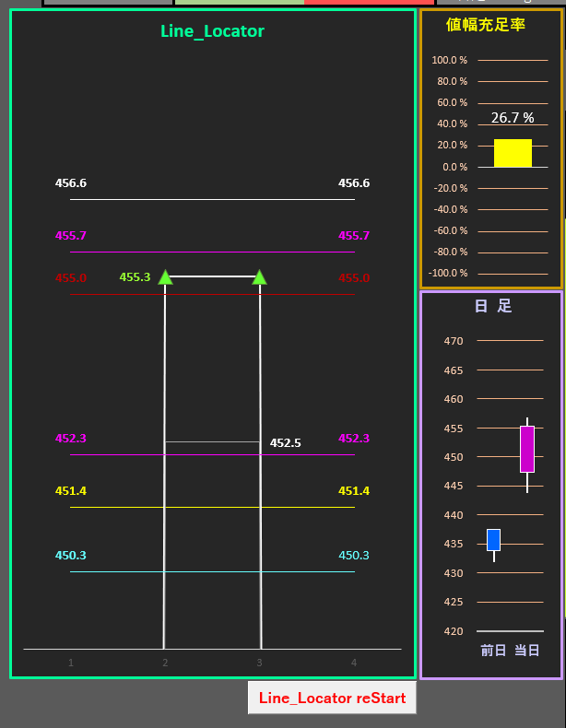The height and width of the screenshot is (728, 566).
Task: Click the 日足 chart title
Action: click(493, 306)
